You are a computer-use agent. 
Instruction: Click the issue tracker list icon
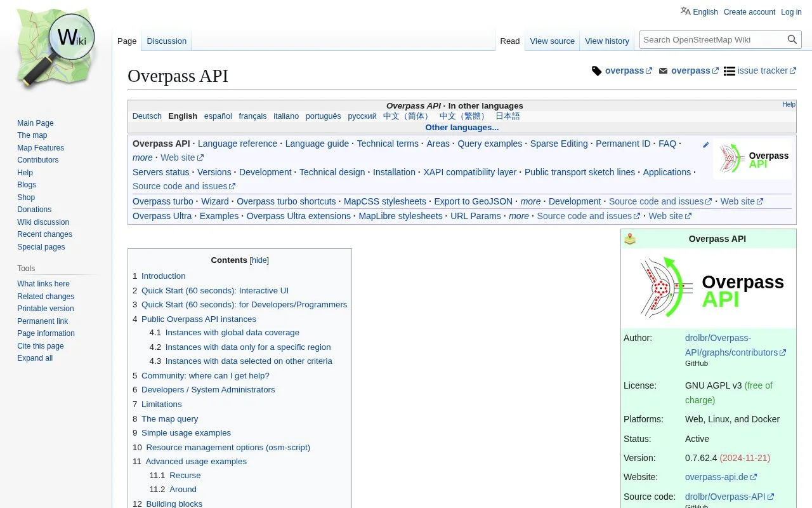click(730, 71)
